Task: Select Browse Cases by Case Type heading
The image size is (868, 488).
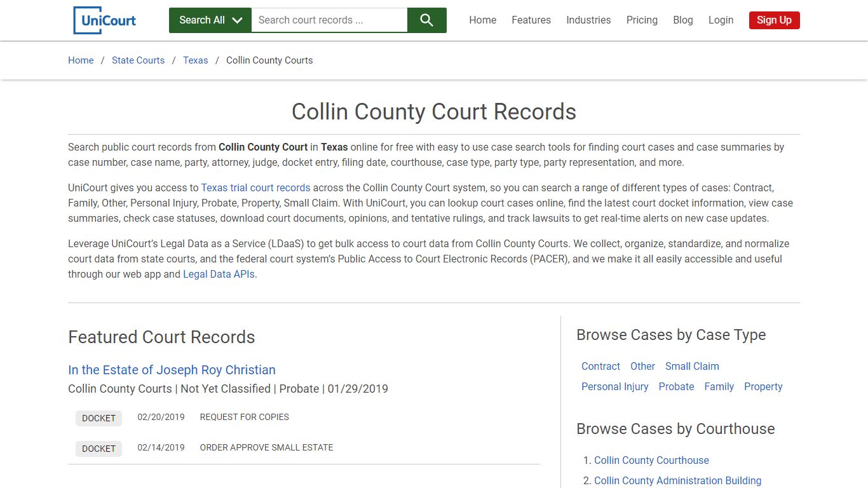Action: (x=671, y=335)
